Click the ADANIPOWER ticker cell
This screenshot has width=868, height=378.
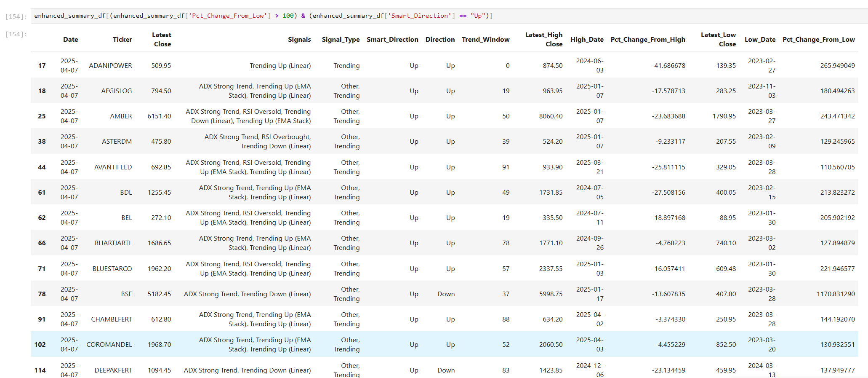coord(110,66)
